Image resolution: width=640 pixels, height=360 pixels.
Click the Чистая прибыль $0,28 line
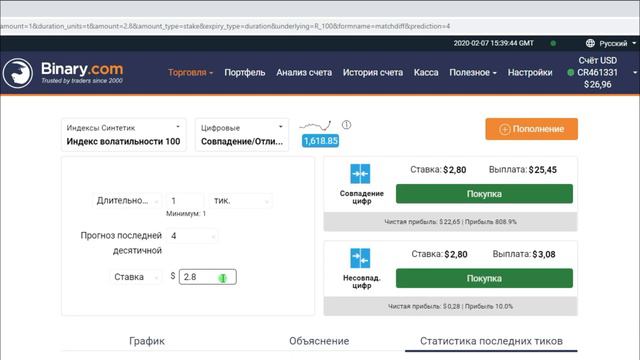(450, 306)
